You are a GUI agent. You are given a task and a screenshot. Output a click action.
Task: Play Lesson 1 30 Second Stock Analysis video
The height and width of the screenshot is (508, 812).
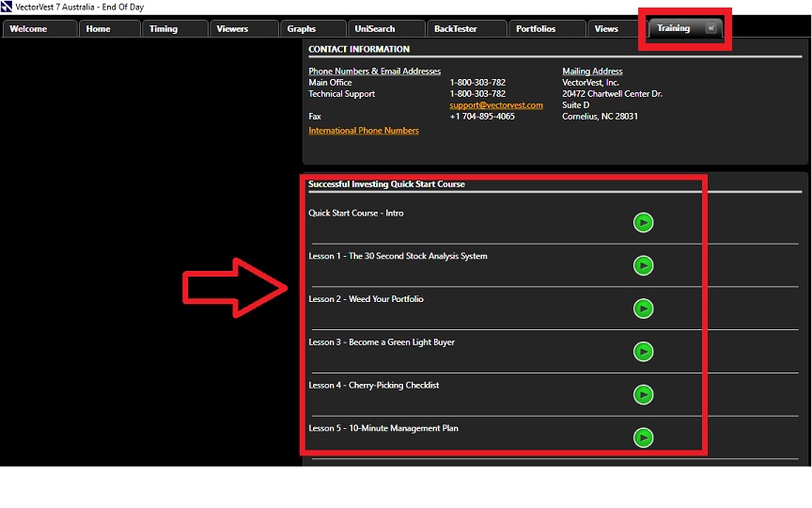[643, 266]
